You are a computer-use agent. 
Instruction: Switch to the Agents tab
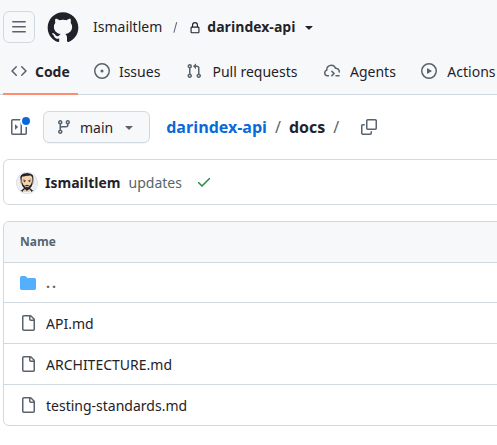[360, 72]
